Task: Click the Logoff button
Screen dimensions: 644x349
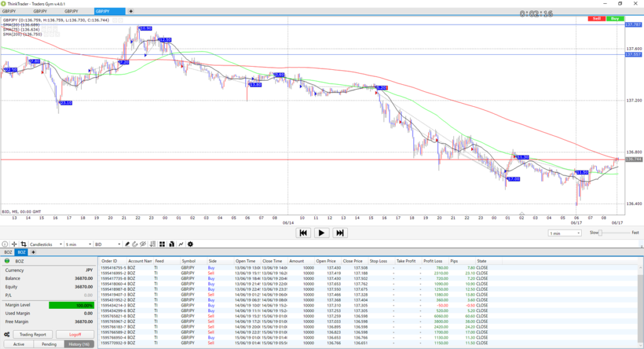Action: coord(74,335)
